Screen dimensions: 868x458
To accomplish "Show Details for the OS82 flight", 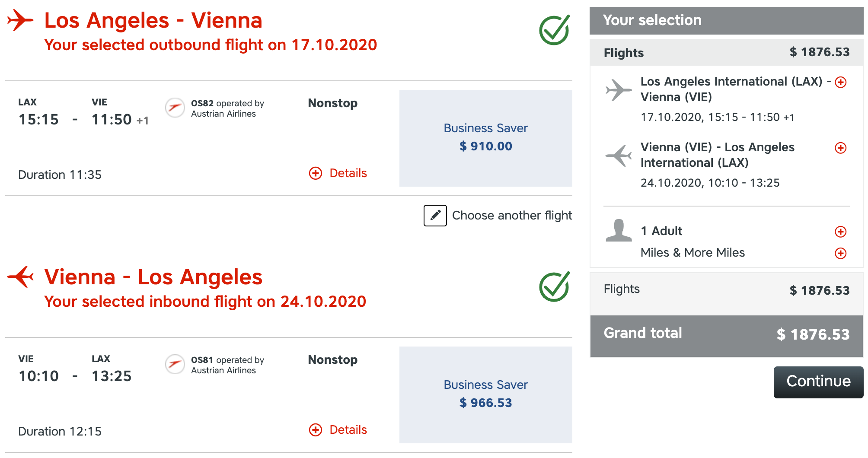I will click(338, 173).
